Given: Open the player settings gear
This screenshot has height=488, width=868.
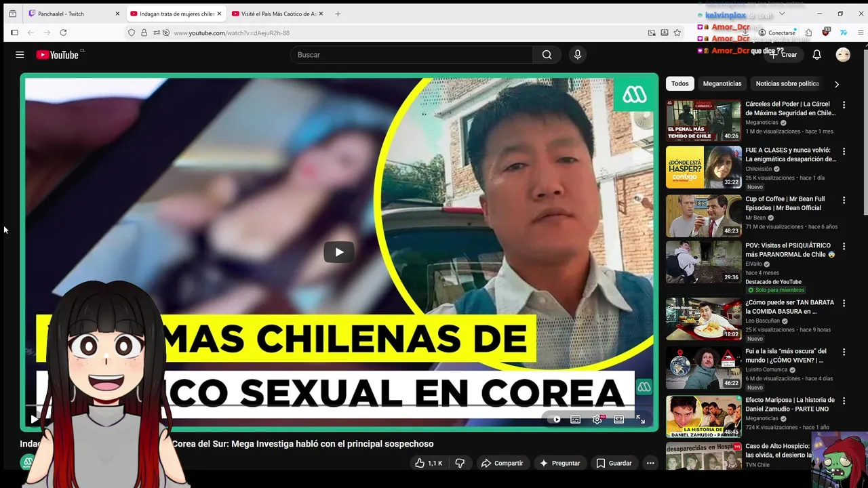Looking at the screenshot, I should [x=597, y=420].
